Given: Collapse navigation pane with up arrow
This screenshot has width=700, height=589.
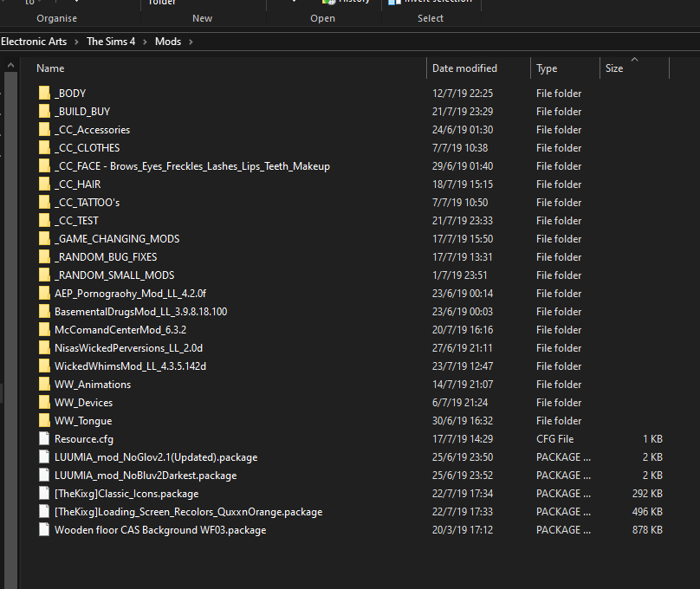Looking at the screenshot, I should point(10,65).
